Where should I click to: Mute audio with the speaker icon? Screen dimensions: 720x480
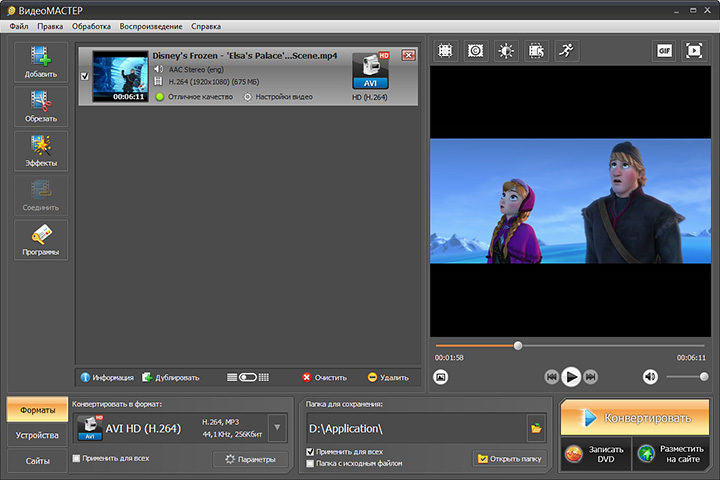click(650, 377)
